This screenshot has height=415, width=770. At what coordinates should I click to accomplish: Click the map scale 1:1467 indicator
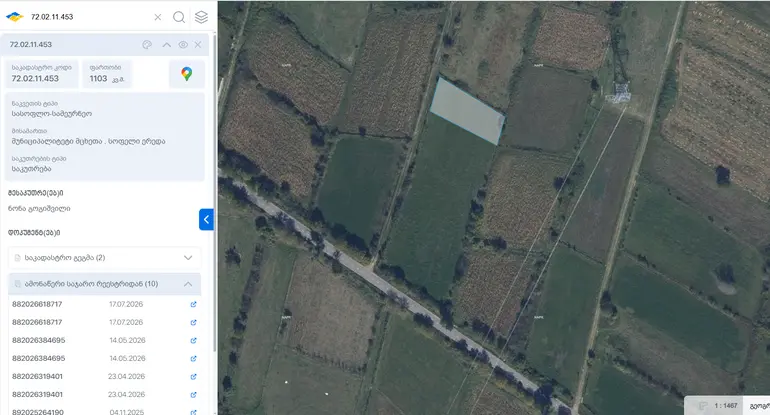[725, 406]
